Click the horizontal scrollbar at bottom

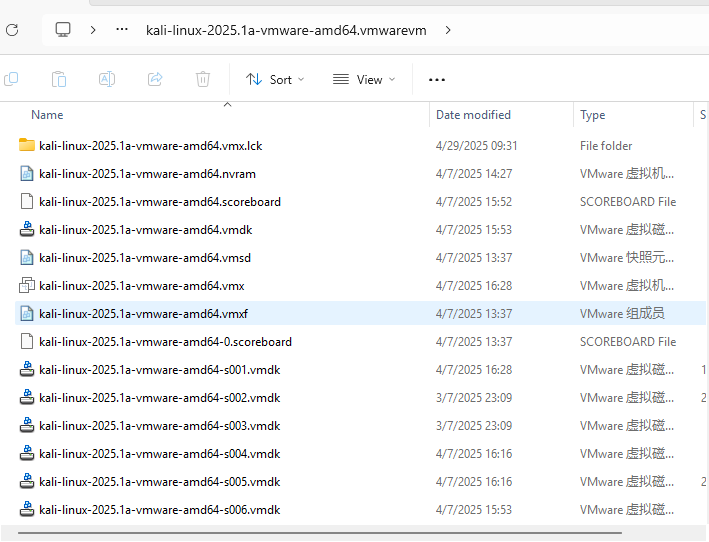[x=320, y=533]
